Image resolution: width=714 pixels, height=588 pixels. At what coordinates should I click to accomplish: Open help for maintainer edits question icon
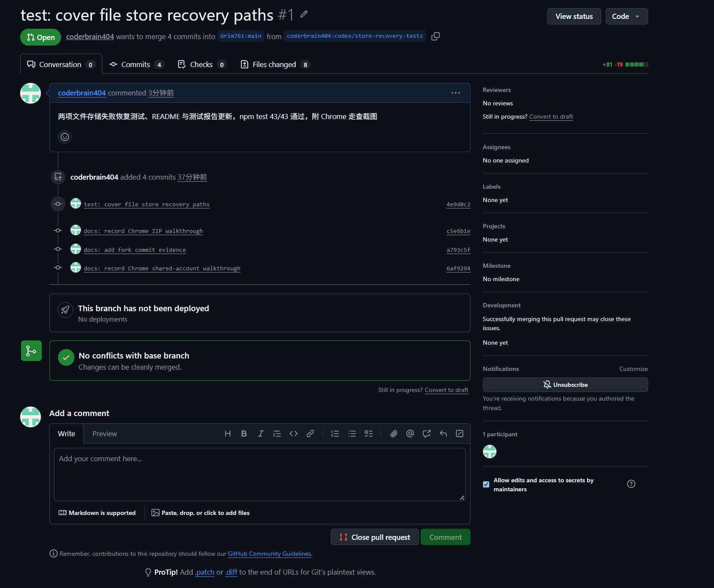pyautogui.click(x=631, y=484)
